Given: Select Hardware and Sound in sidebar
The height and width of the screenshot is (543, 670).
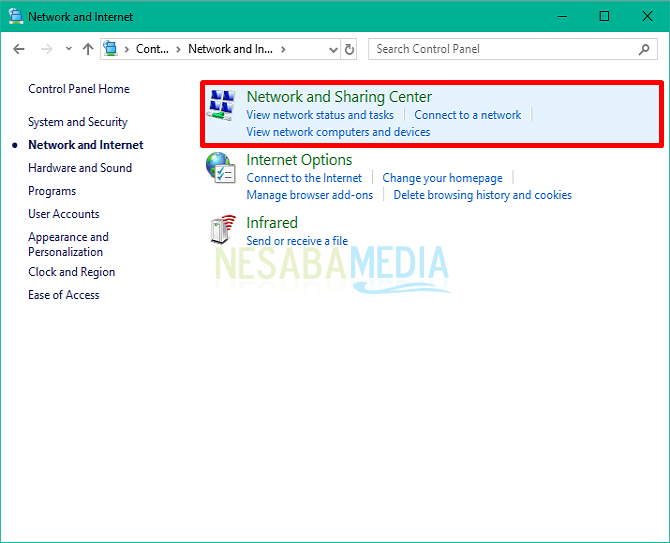Looking at the screenshot, I should (80, 168).
